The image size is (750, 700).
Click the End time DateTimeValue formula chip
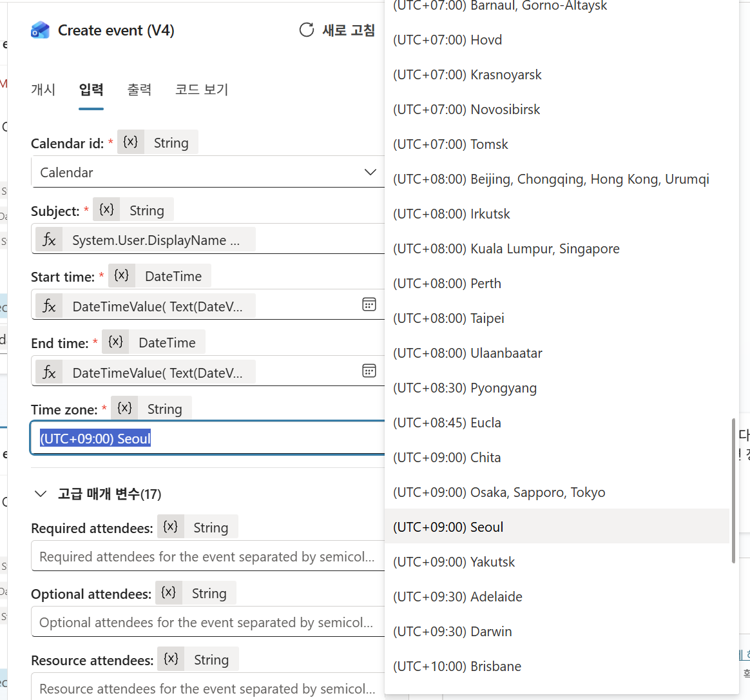point(146,373)
